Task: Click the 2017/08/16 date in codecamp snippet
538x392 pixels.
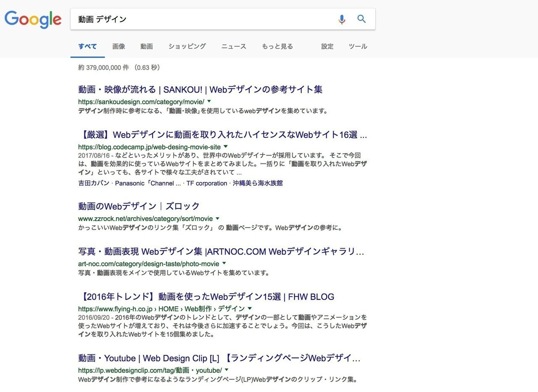Action: pyautogui.click(x=93, y=155)
